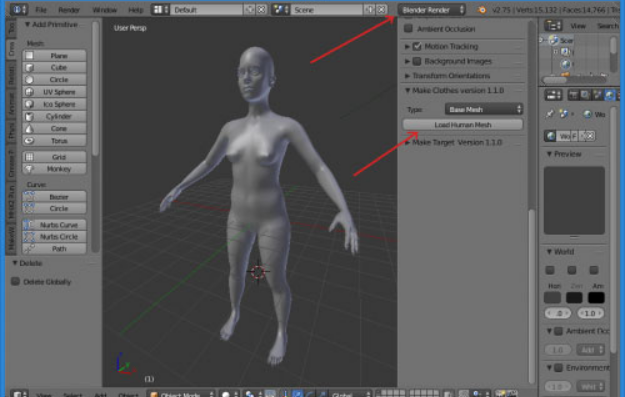
Task: Open the Help menu
Action: click(x=136, y=10)
